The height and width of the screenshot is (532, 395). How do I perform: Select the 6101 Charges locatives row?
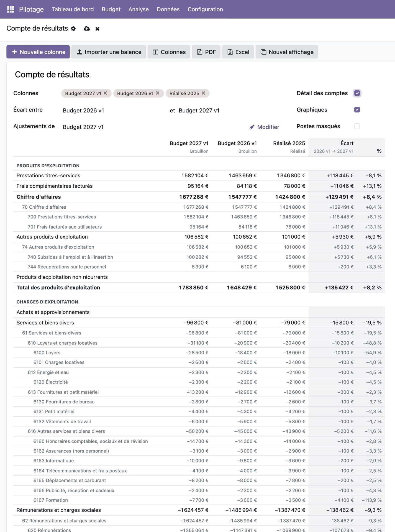click(199, 362)
